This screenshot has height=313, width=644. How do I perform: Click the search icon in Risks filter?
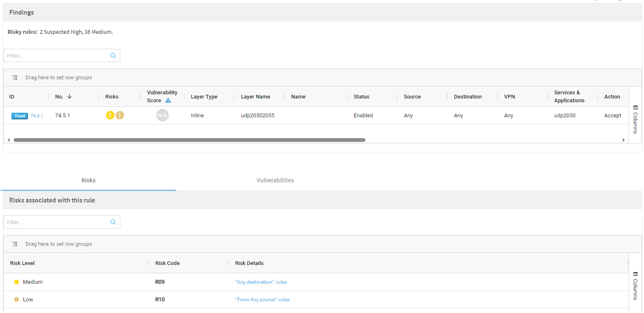coord(113,222)
